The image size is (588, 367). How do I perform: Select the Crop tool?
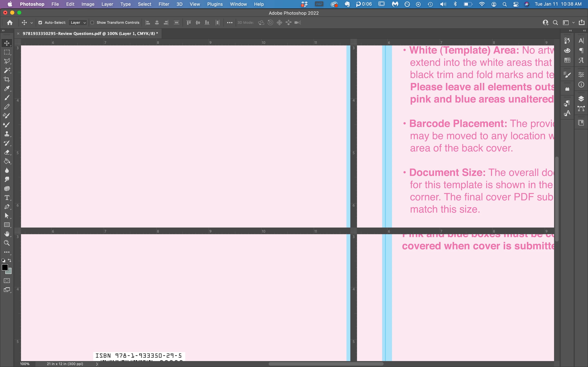click(x=7, y=79)
